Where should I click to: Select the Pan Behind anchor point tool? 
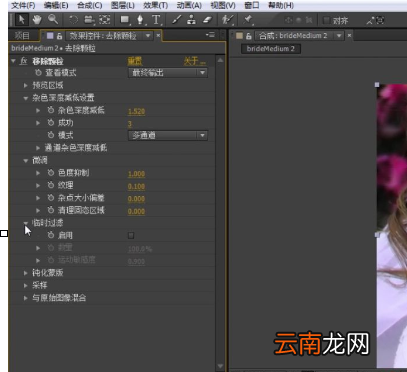tap(105, 20)
